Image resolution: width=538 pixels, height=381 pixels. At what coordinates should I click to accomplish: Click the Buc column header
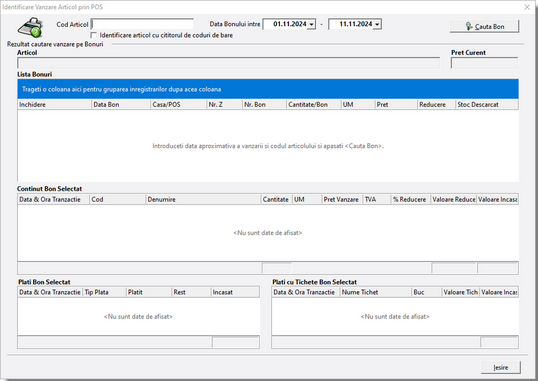pyautogui.click(x=427, y=292)
